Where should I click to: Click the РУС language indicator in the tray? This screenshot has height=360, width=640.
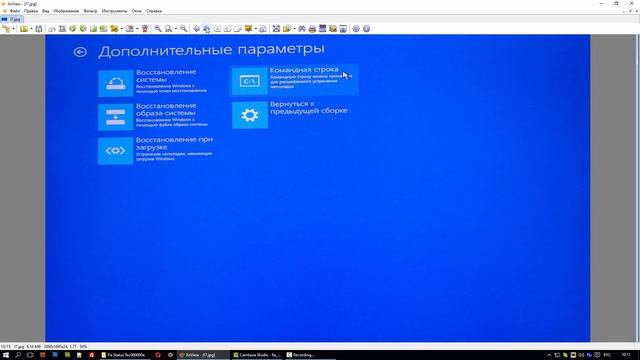coord(607,355)
